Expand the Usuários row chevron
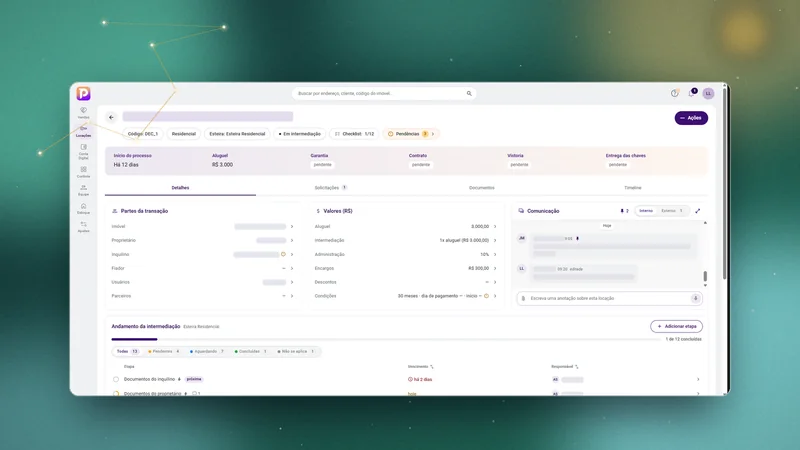This screenshot has height=450, width=800. click(292, 282)
